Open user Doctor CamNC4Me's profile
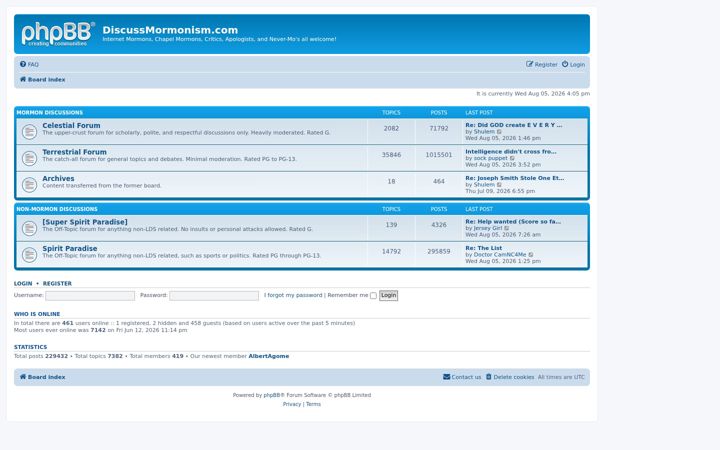The width and height of the screenshot is (720, 450). coord(500,255)
